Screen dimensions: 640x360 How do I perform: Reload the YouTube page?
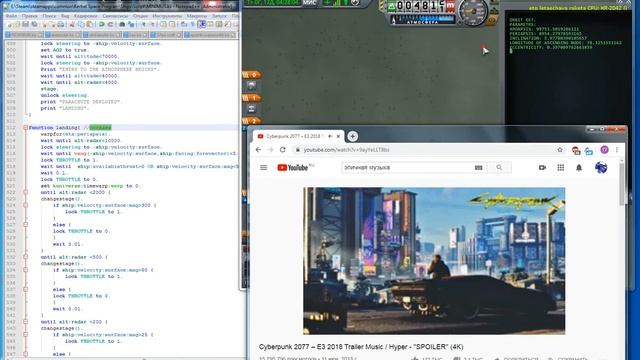point(282,150)
